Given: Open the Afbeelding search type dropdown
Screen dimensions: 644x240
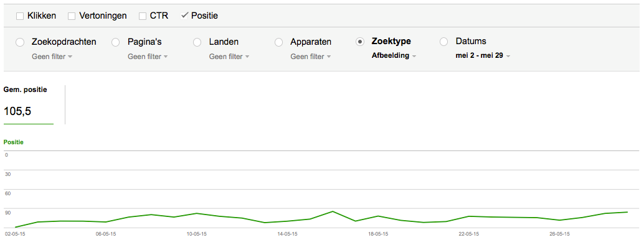Looking at the screenshot, I should click(394, 56).
